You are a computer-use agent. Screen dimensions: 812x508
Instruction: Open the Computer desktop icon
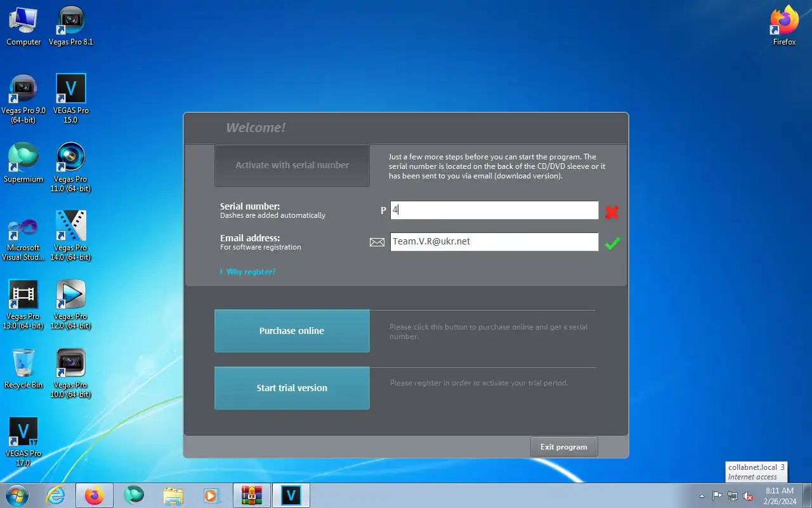[23, 26]
